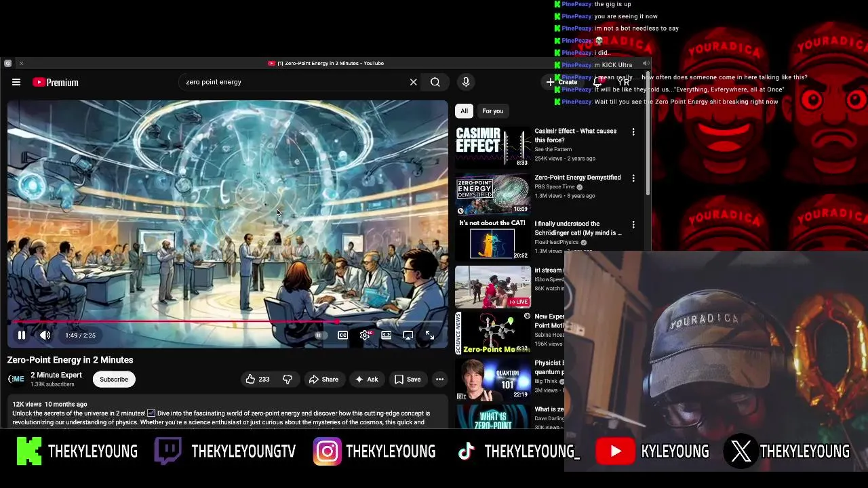Seek on the red video progress bar
This screenshot has height=488, width=868.
coord(228,322)
